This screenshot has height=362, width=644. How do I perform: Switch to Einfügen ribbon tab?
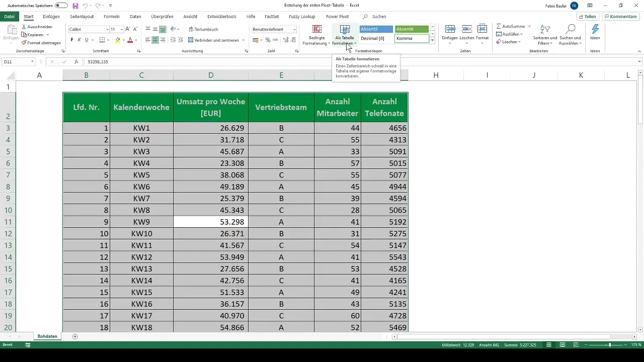[x=51, y=17]
